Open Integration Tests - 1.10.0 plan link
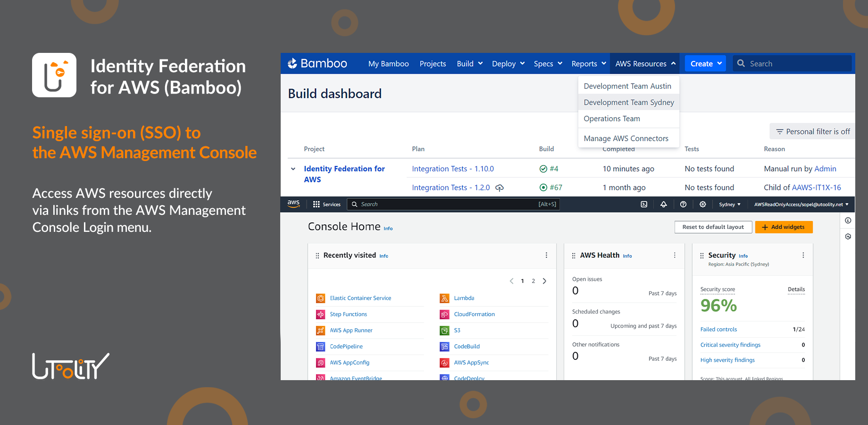 tap(453, 169)
